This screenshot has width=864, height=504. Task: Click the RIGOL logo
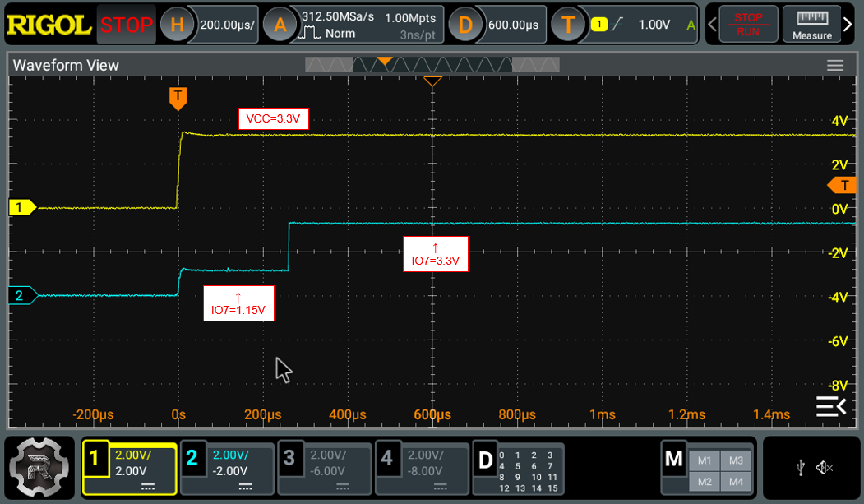point(49,25)
